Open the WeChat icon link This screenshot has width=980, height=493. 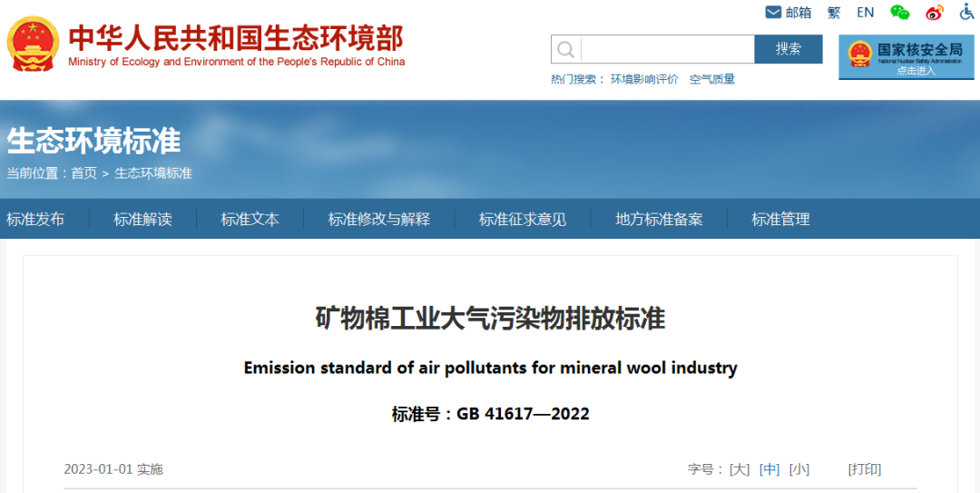coord(899,12)
